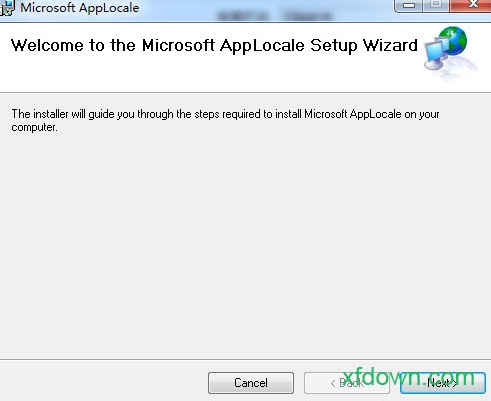Image resolution: width=491 pixels, height=401 pixels.
Task: Click the white header banner background
Action: pos(213,75)
